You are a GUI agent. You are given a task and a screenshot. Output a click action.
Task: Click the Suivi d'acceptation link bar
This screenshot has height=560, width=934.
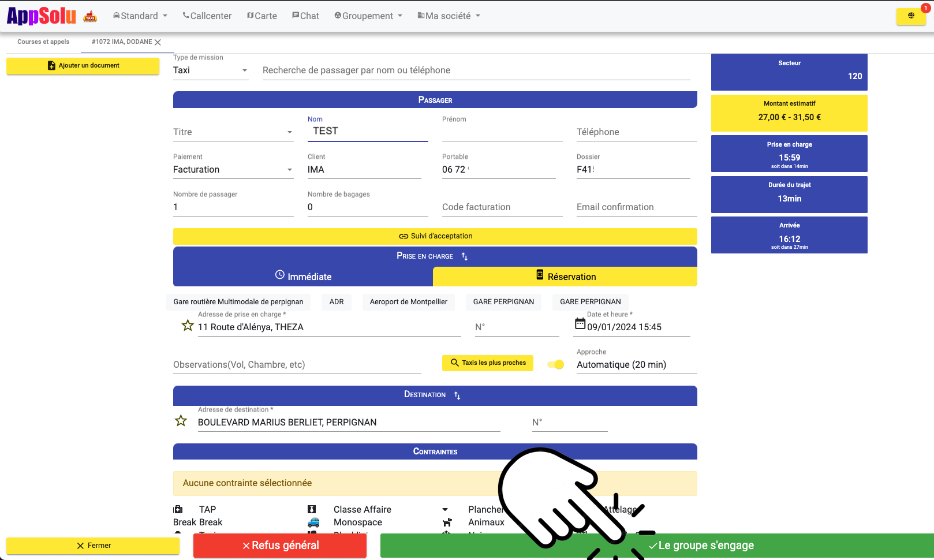click(x=435, y=236)
